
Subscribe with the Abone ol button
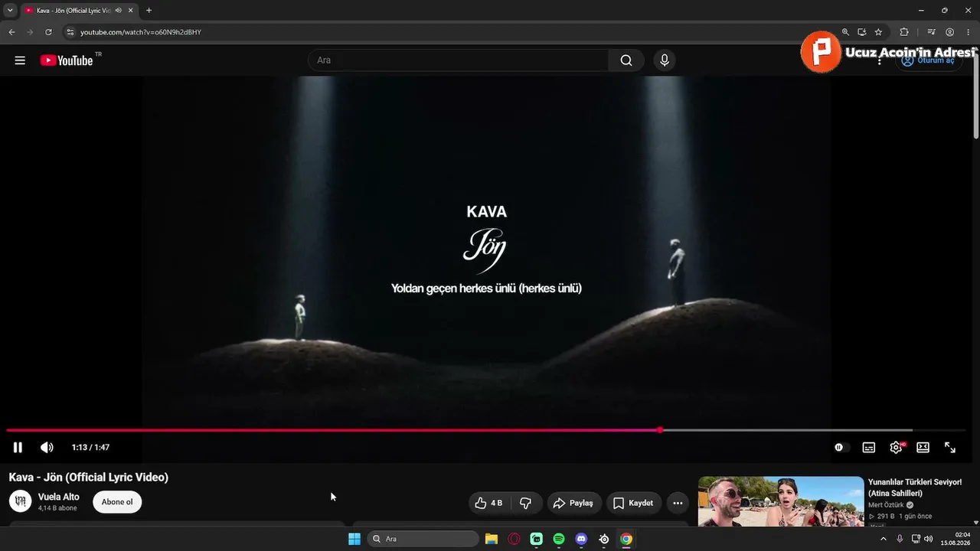pos(117,502)
